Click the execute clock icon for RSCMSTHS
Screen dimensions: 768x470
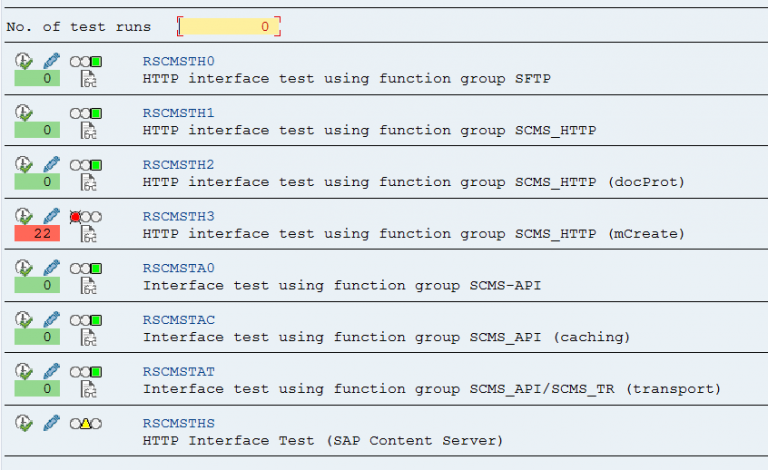coord(24,423)
